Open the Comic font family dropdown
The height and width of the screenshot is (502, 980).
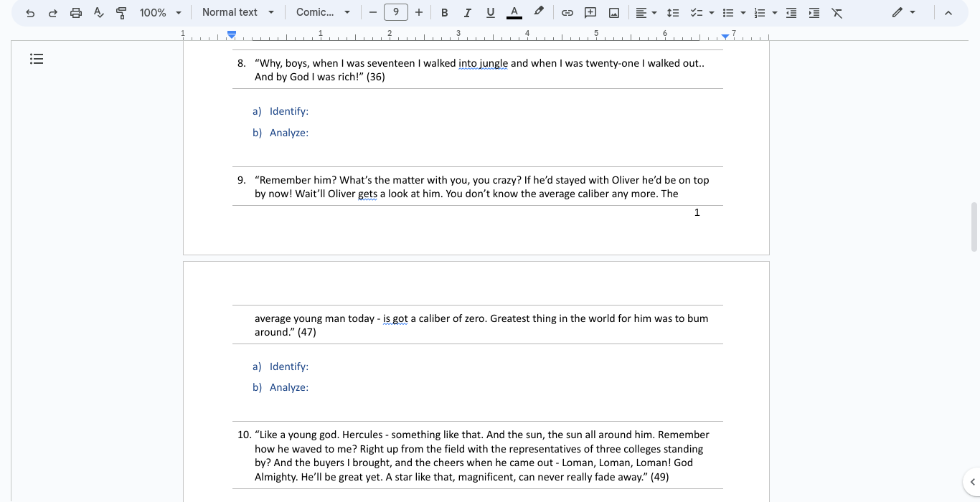pyautogui.click(x=323, y=12)
